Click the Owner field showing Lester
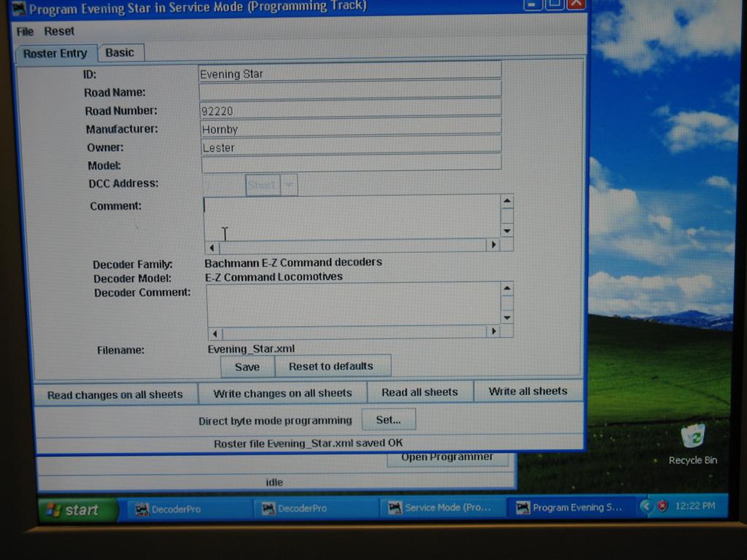 (x=352, y=146)
